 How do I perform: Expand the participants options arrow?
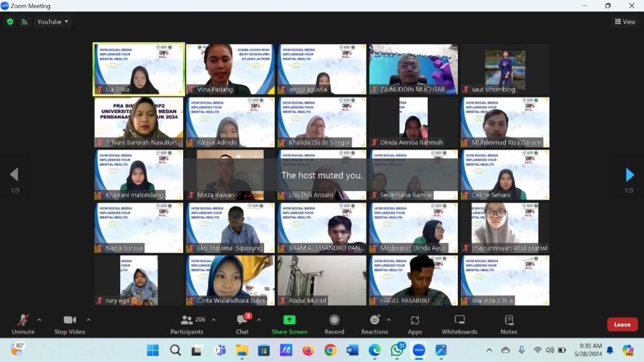tap(213, 319)
